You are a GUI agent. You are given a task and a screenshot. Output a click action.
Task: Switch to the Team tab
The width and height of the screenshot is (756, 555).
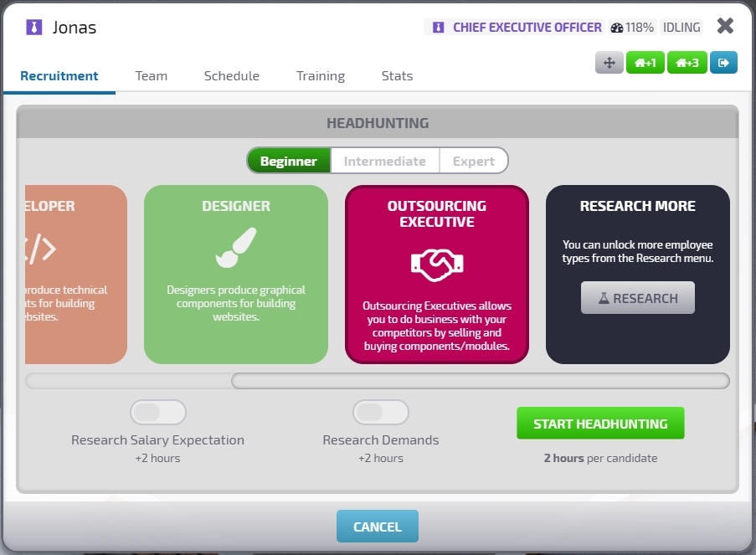(x=152, y=75)
